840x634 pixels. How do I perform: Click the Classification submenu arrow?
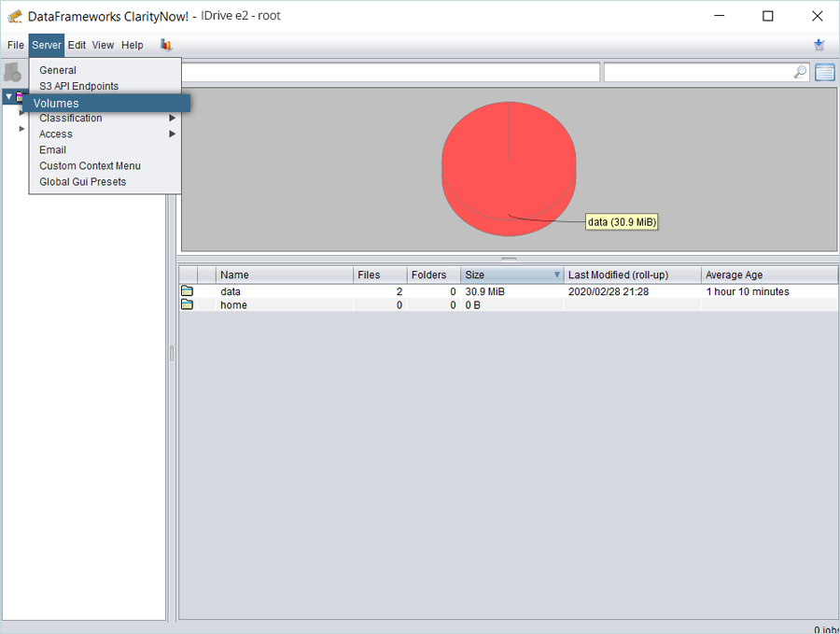coord(172,118)
